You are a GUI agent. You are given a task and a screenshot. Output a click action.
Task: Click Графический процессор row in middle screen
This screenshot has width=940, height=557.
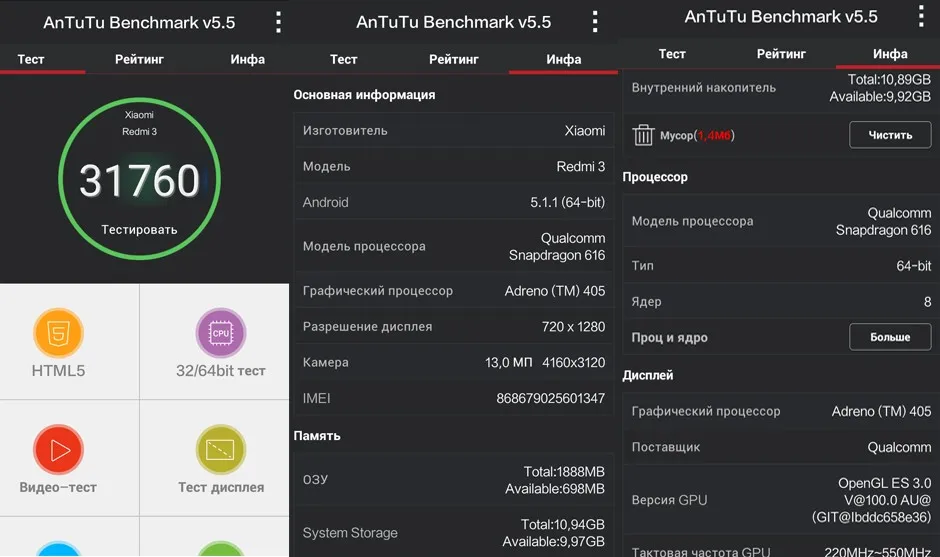point(454,291)
